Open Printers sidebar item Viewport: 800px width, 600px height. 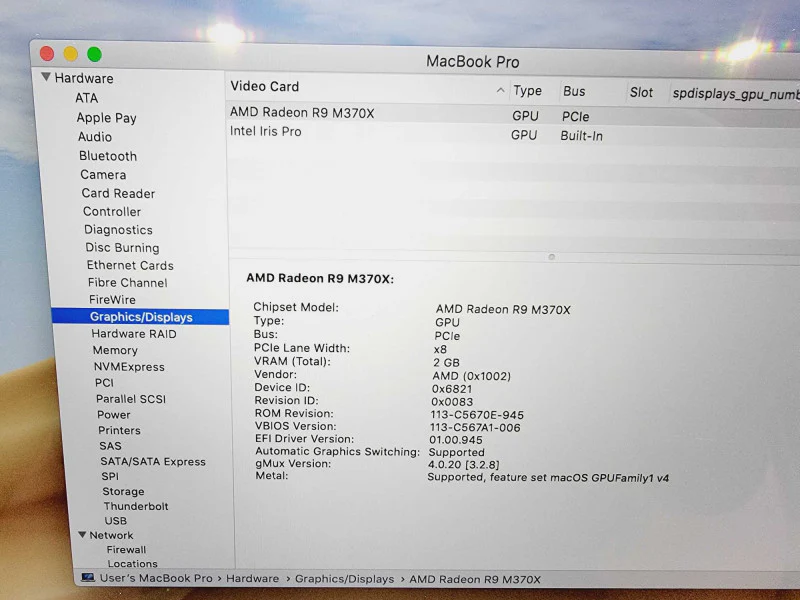[119, 430]
